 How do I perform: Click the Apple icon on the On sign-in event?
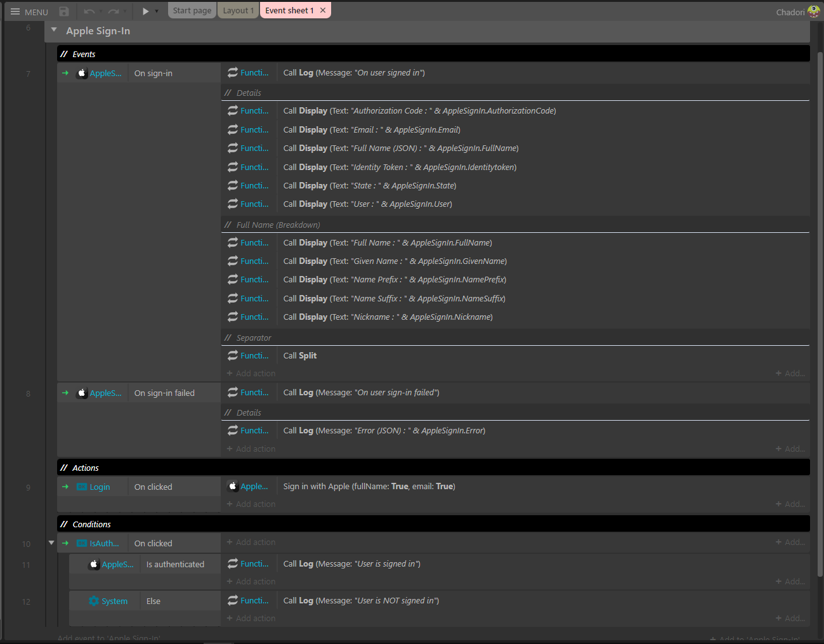(x=82, y=73)
